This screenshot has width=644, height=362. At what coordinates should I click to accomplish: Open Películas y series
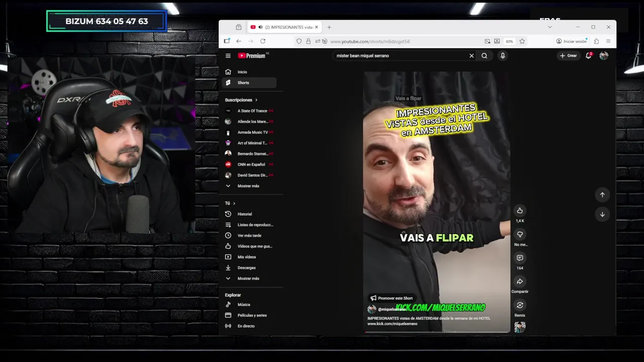click(x=249, y=315)
